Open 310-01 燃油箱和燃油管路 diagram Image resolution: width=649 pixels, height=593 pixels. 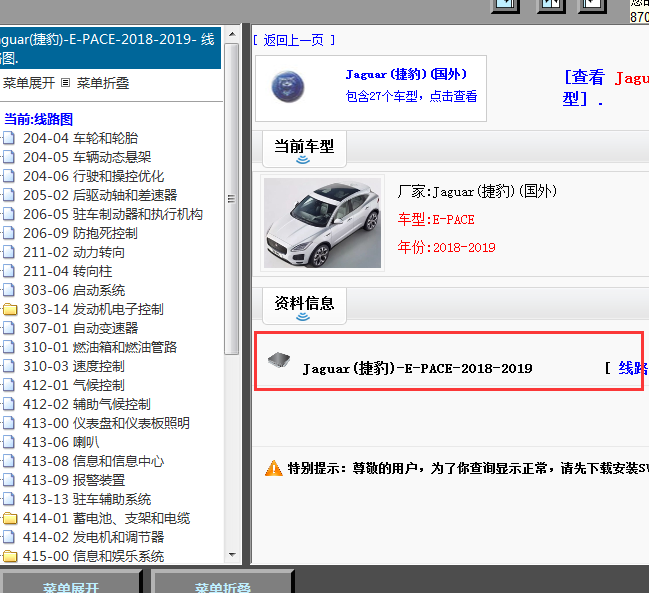tap(100, 347)
